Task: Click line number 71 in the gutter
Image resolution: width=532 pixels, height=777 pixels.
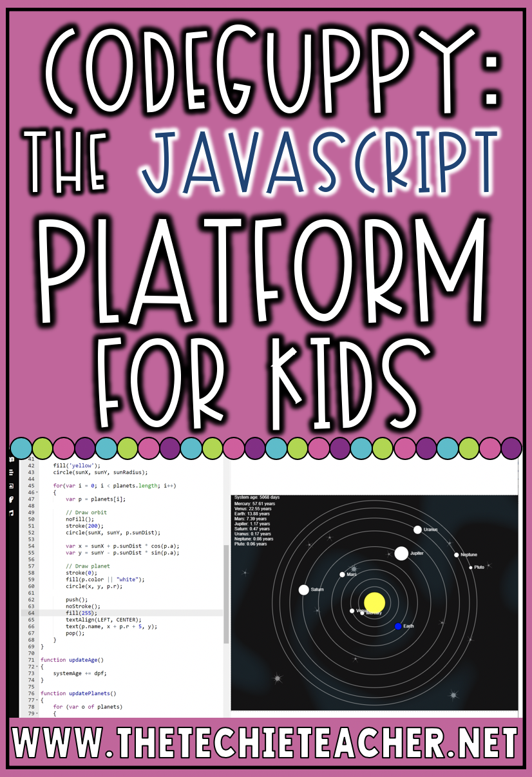Action: click(x=30, y=660)
